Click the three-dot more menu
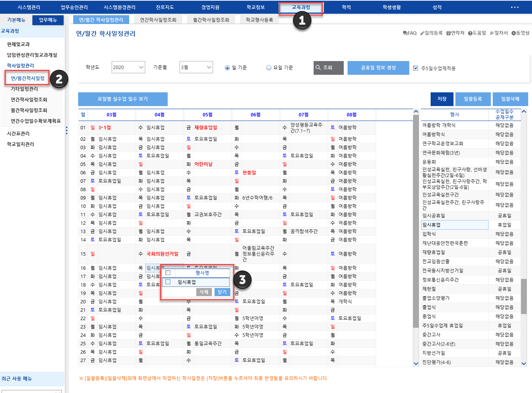This screenshot has width=532, height=393. 515,7
